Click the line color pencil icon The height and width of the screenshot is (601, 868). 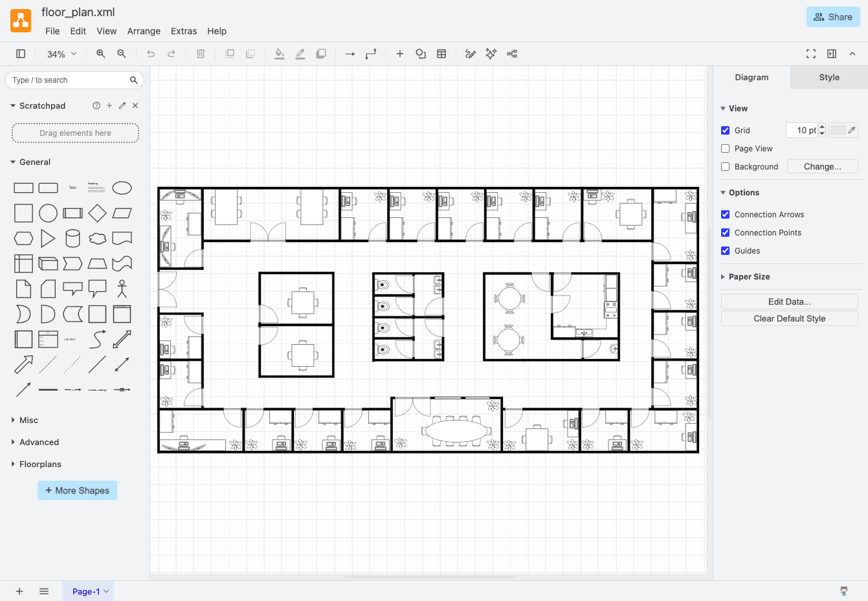(300, 54)
